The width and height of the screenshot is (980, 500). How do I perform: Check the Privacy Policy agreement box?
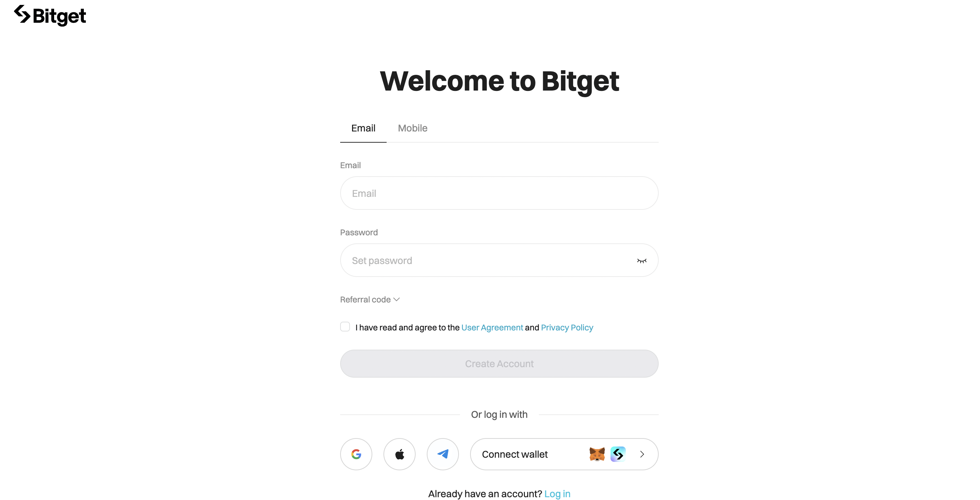click(x=345, y=327)
